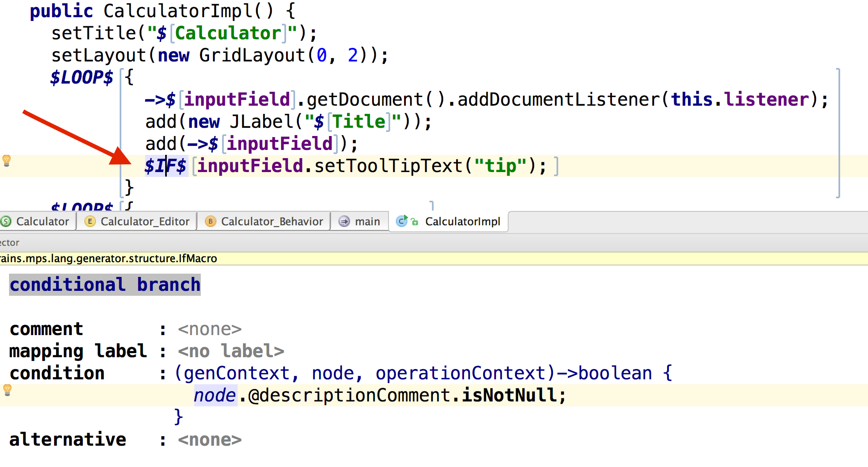Open the main generator tab
Screen dimensions: 868x467
point(367,221)
